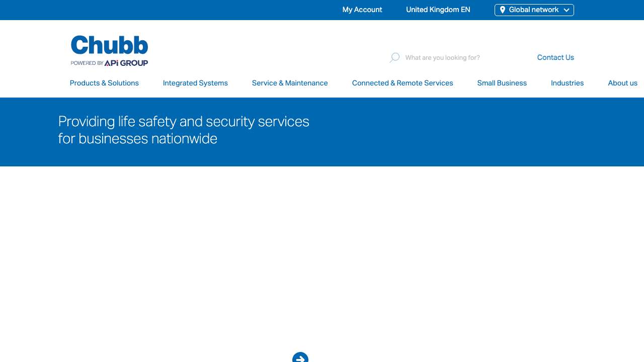Navigate to About us
Viewport: 644px width, 362px height.
[622, 83]
